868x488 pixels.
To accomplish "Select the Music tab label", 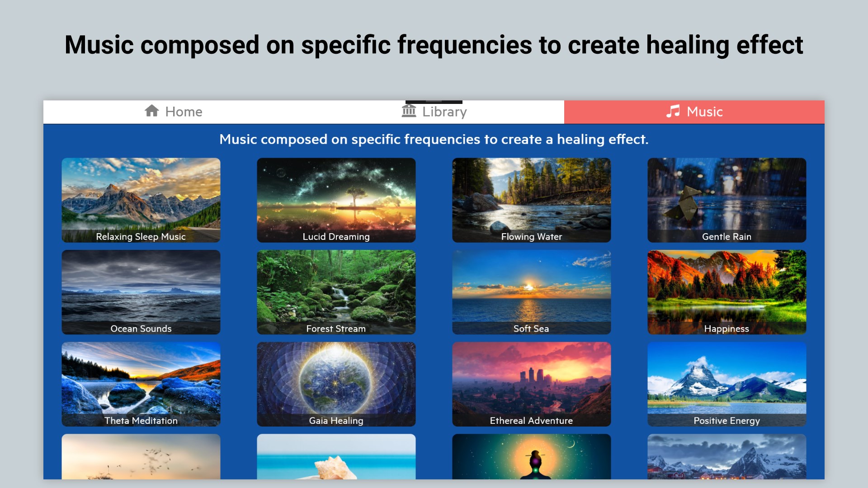I will point(704,112).
